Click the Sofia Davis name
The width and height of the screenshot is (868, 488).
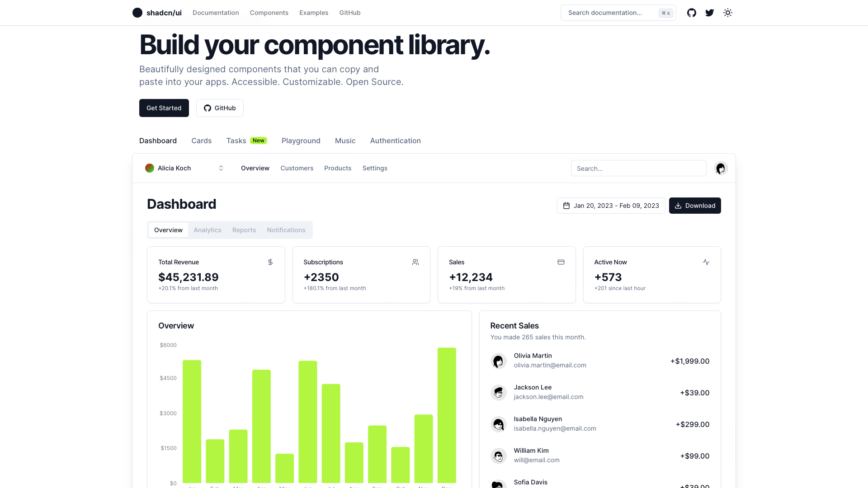[531, 482]
